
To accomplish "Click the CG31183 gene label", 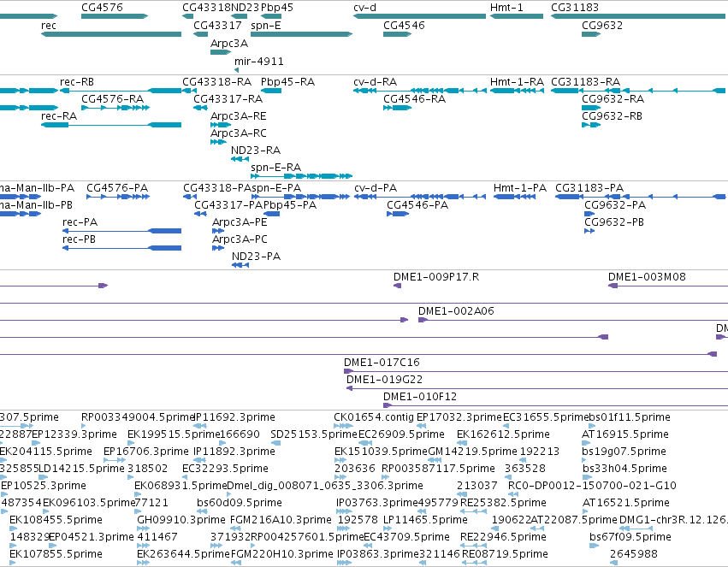I will point(575,8).
